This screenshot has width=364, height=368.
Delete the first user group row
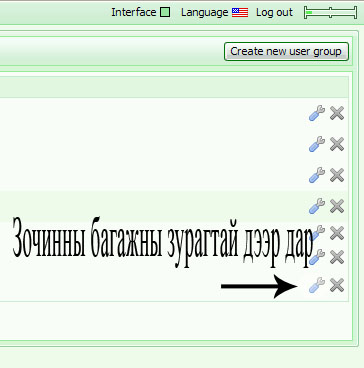coord(337,113)
